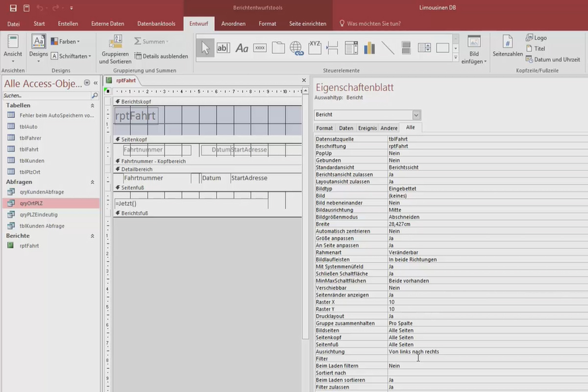Pick the Toggle button control

(x=406, y=48)
